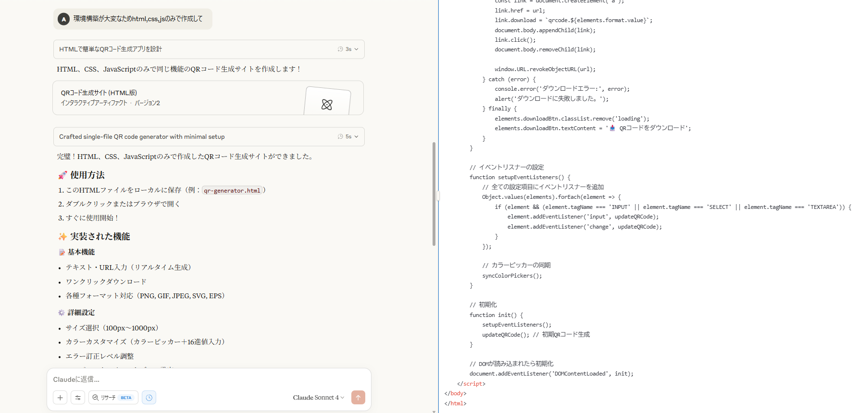Screen dimensions: 868x413
Task: Click the document.addEventListener('DOMContentLoaded', init) line
Action: pyautogui.click(x=552, y=374)
